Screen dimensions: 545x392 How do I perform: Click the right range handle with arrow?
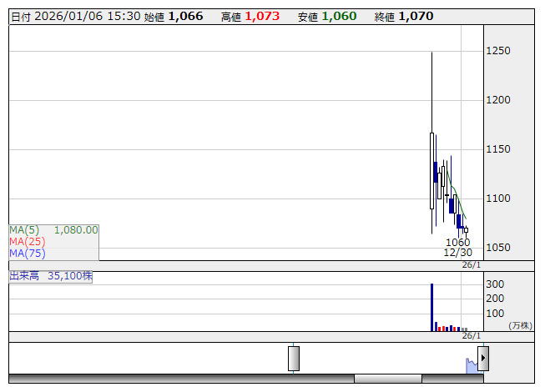pyautogui.click(x=482, y=359)
